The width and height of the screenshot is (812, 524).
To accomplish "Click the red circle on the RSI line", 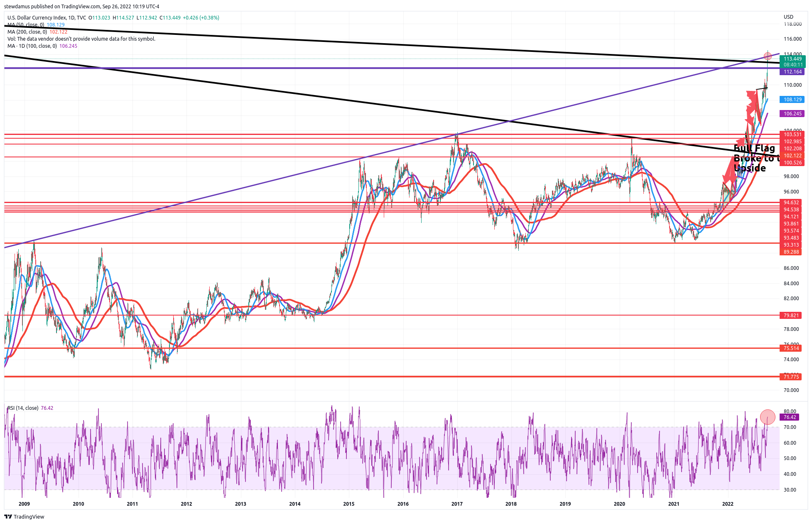I will click(x=768, y=417).
